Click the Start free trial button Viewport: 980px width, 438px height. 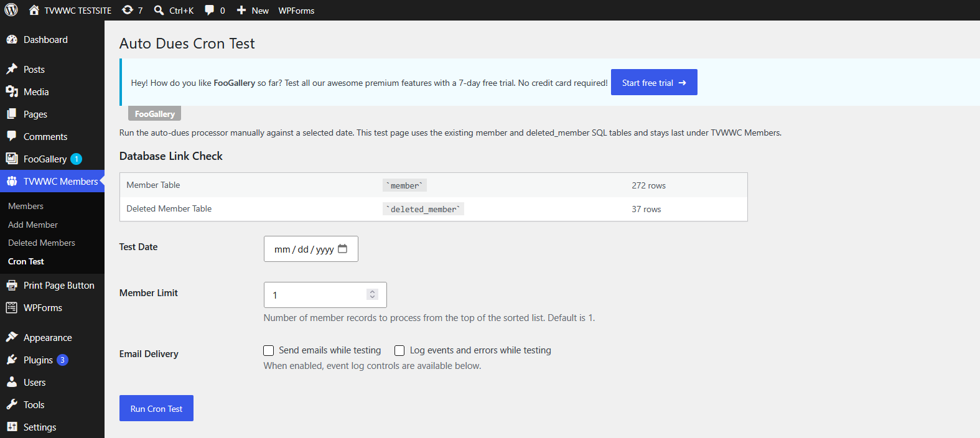tap(654, 82)
